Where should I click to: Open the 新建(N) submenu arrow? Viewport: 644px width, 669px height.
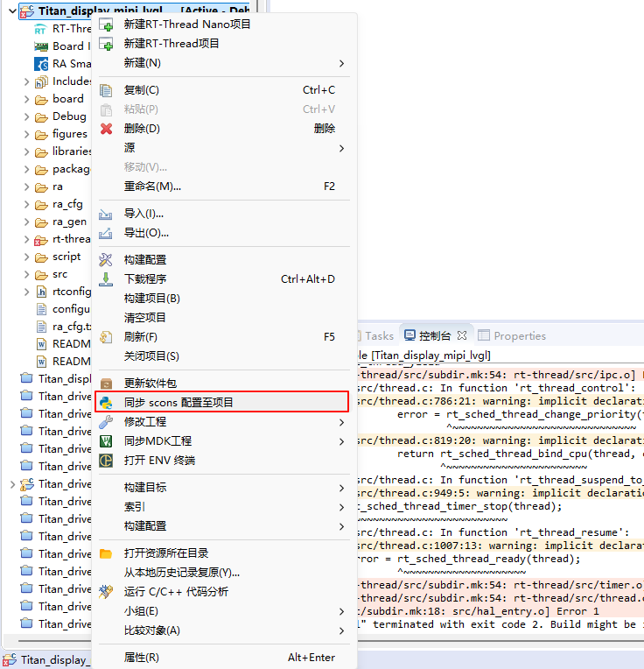click(341, 63)
